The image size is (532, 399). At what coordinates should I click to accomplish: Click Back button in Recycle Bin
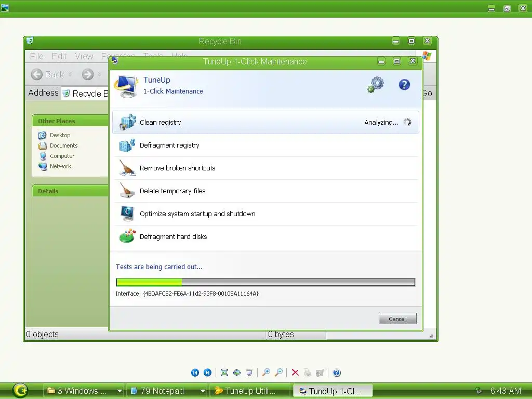47,74
